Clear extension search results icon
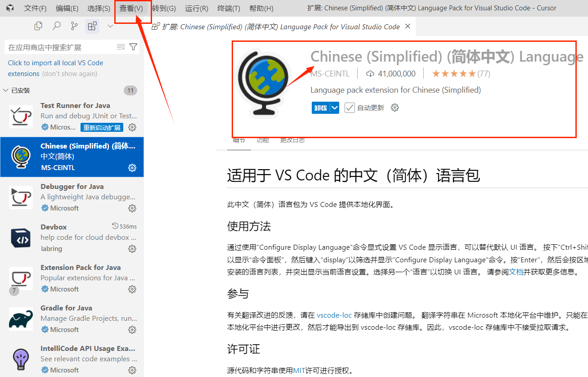Screen dimensions: 588x377 pyautogui.click(x=121, y=47)
